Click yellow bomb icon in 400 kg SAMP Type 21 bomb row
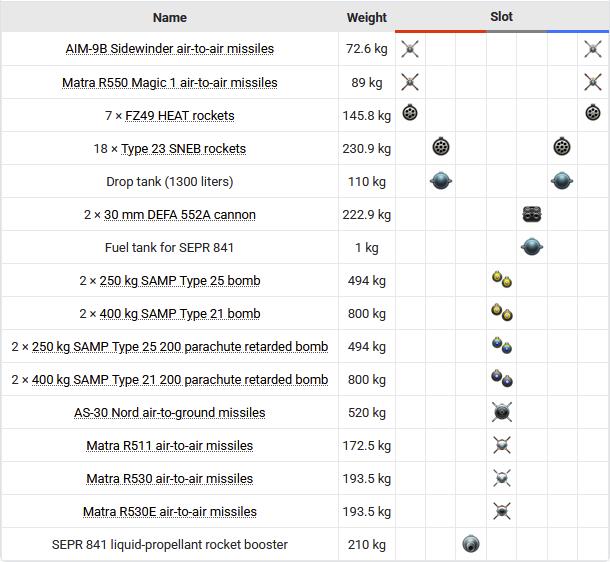610x562 pixels. click(502, 312)
